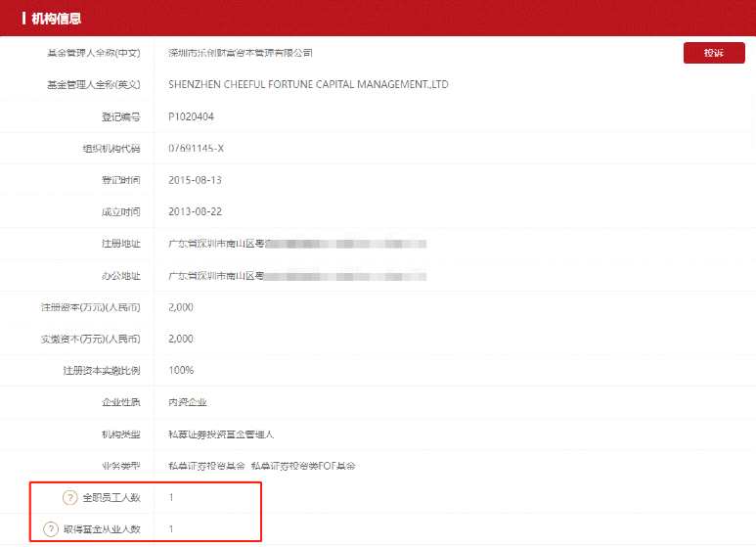
Task: Select the 机构信息 section header title
Action: (57, 19)
